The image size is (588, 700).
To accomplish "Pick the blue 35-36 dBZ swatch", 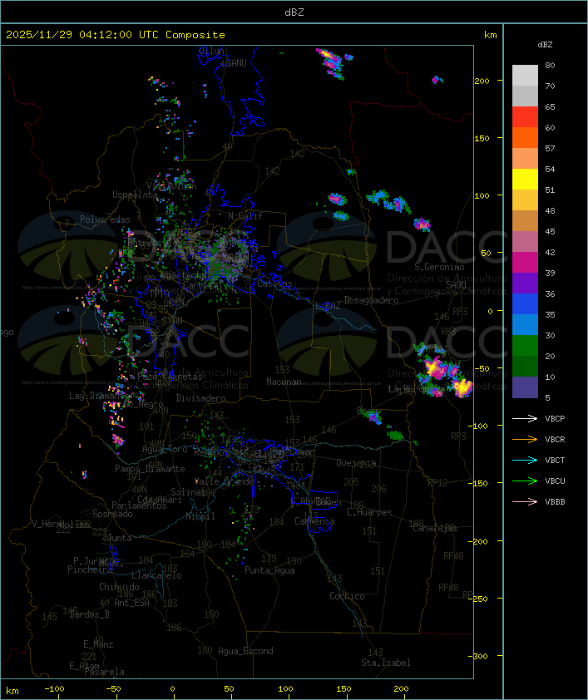I will point(525,303).
